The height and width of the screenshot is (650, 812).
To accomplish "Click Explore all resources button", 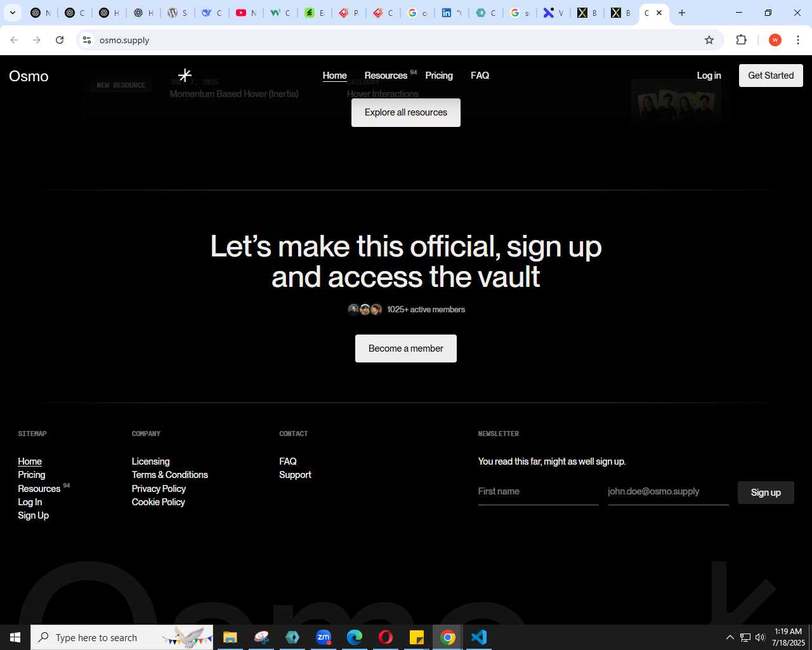I will coord(406,112).
